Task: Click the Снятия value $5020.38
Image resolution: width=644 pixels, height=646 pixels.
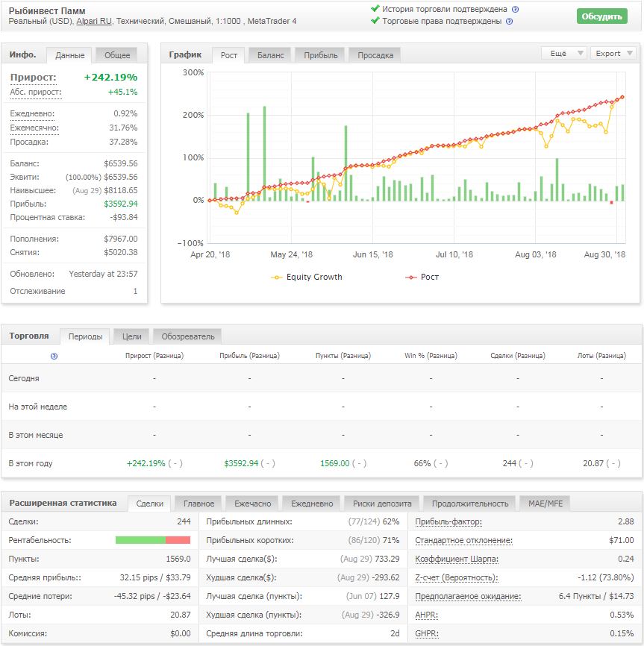Action: (x=121, y=253)
